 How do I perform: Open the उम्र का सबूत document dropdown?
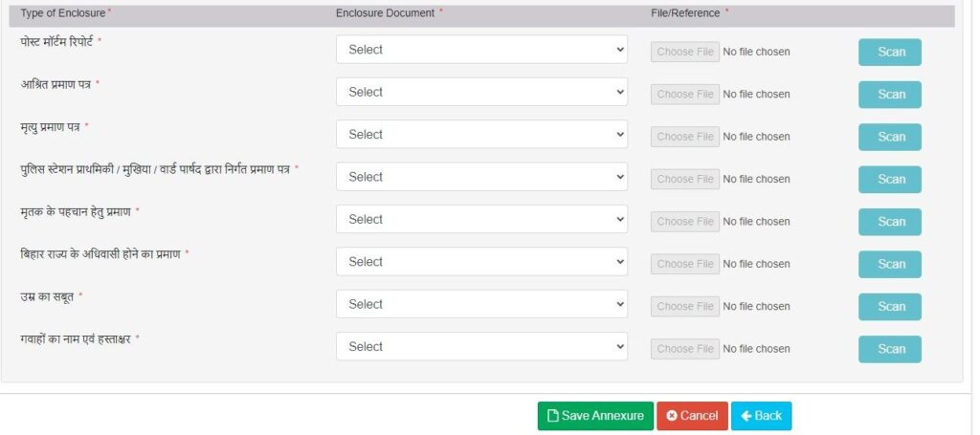[x=481, y=304]
